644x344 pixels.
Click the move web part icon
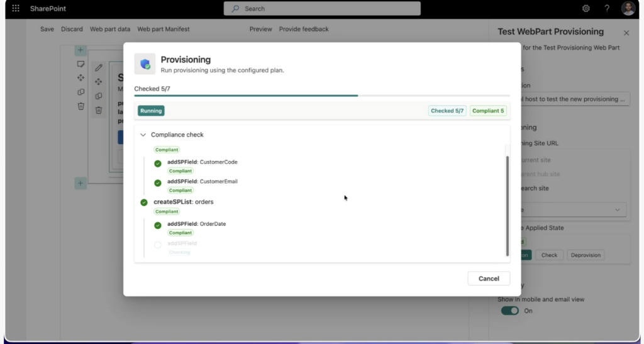[99, 82]
